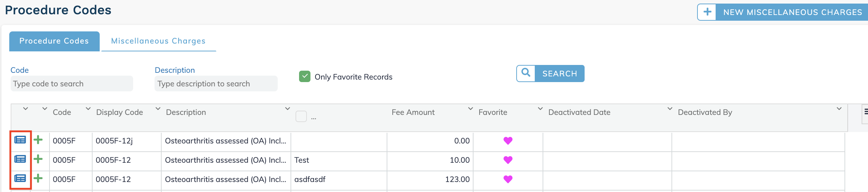The image size is (868, 192).
Task: Uncheck Only Favorite Records checkbox
Action: (305, 76)
